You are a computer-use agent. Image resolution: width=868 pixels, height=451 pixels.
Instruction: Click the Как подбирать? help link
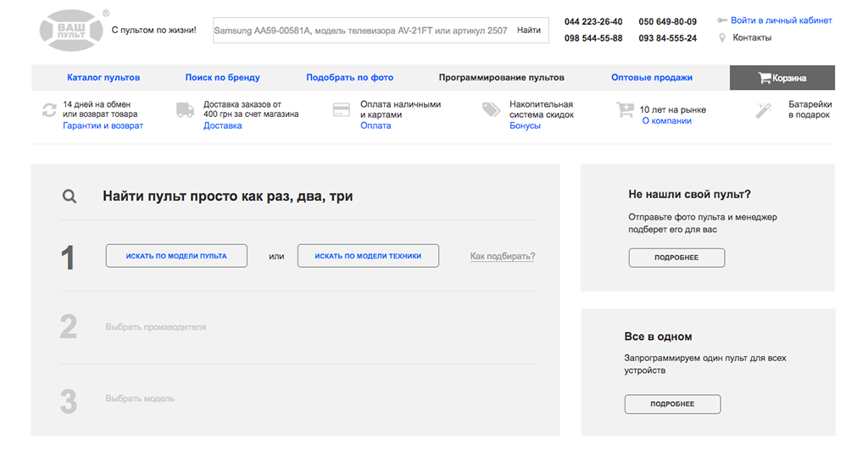point(503,256)
